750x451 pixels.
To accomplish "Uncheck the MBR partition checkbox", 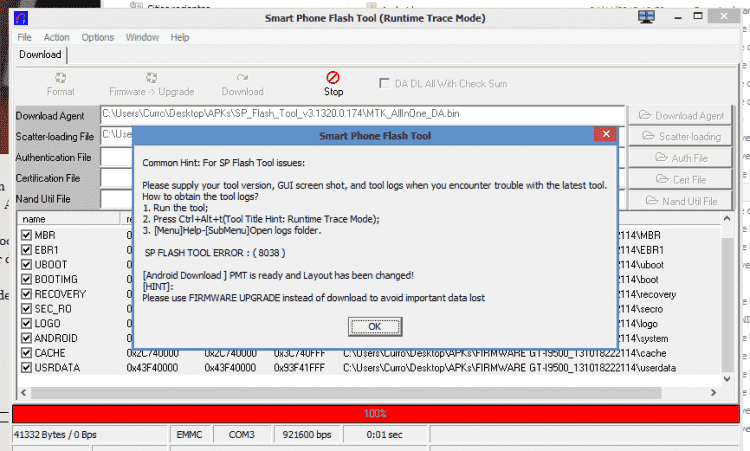I will click(x=26, y=235).
